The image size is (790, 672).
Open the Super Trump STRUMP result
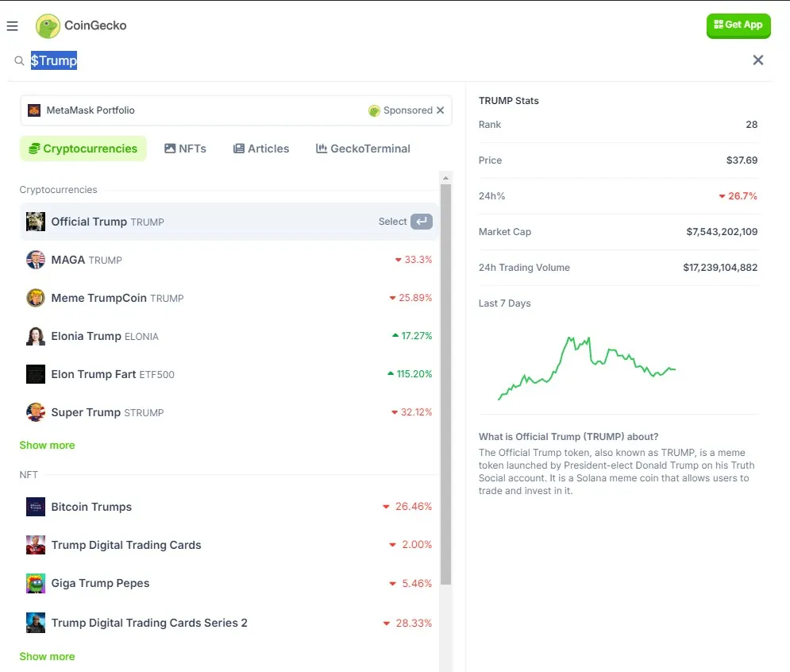[229, 412]
